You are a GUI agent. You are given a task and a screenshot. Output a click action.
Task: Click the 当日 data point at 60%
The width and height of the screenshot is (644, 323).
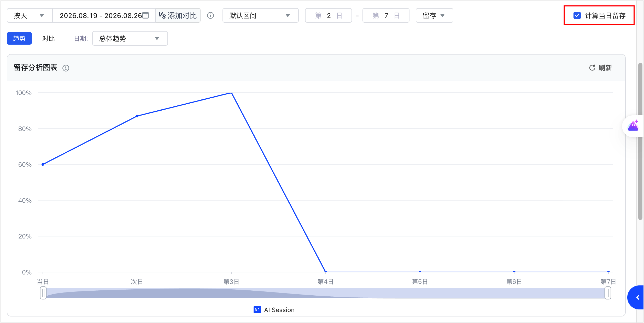pos(43,164)
